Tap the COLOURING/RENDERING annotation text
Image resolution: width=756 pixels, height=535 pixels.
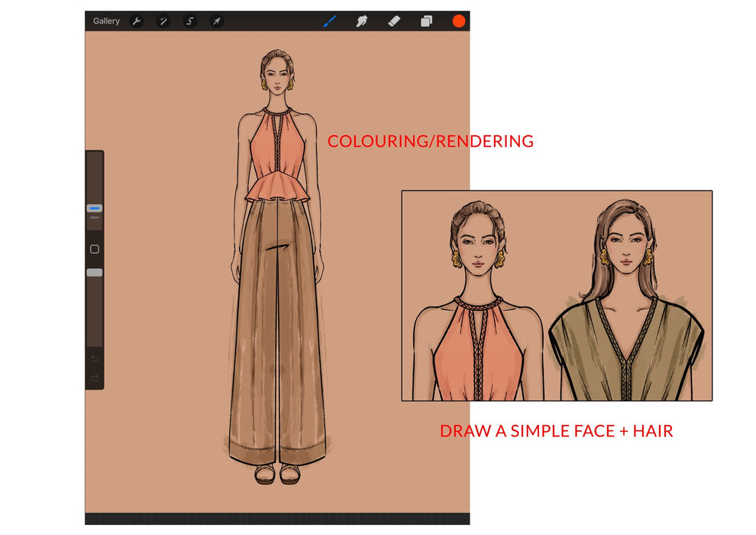[431, 141]
